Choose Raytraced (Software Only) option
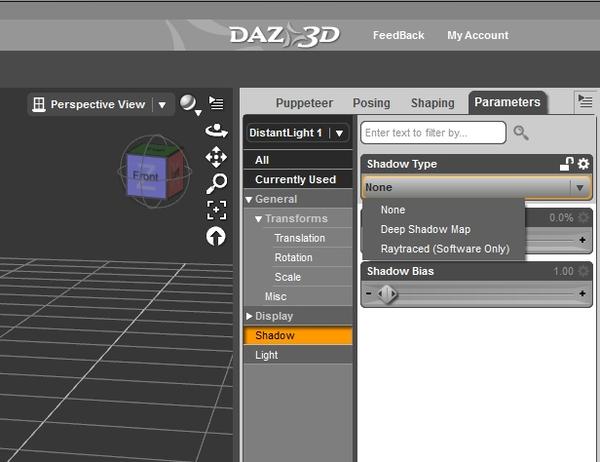The width and height of the screenshot is (600, 462). click(x=445, y=249)
